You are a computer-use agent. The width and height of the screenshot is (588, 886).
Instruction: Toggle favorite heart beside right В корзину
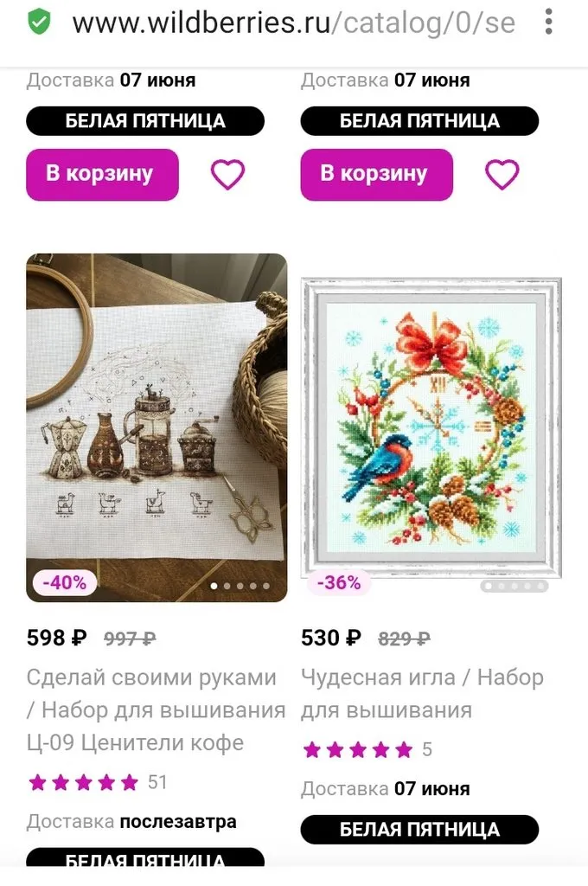coord(502,174)
